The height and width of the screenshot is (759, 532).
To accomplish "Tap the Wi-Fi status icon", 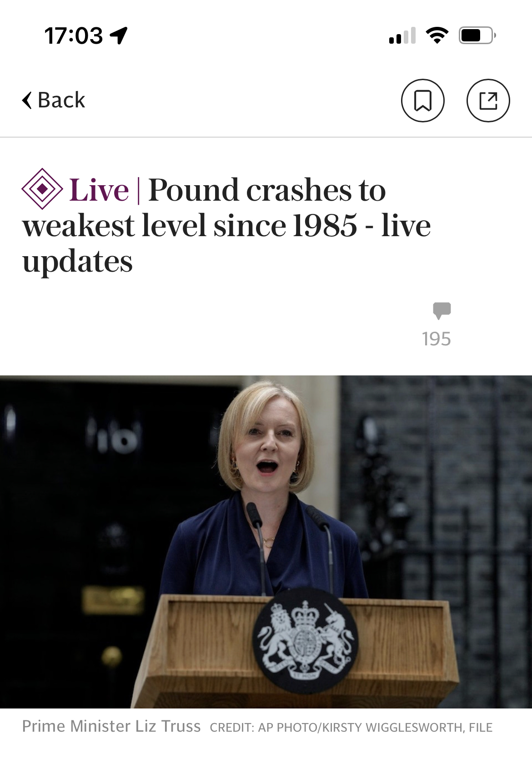I will pyautogui.click(x=437, y=35).
